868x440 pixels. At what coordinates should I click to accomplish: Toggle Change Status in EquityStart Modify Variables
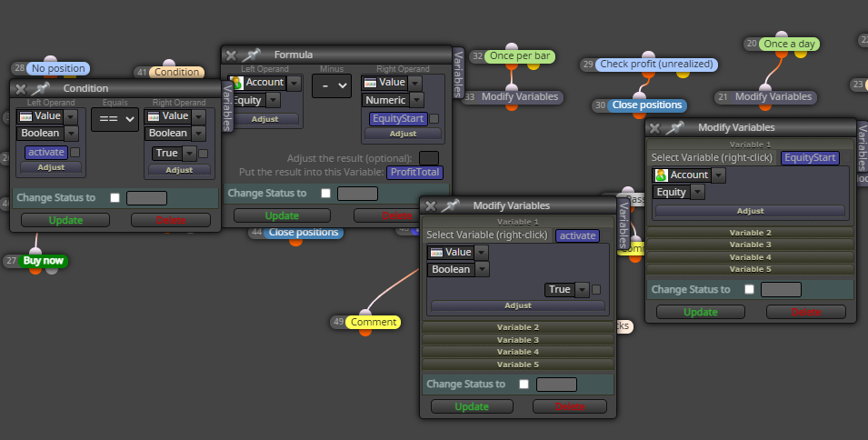point(749,289)
